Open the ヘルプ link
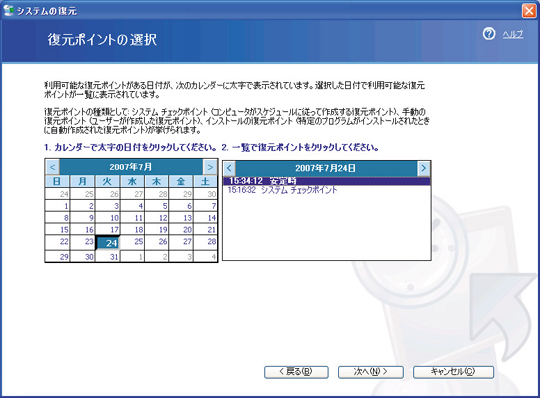The image size is (540, 398). [x=513, y=34]
